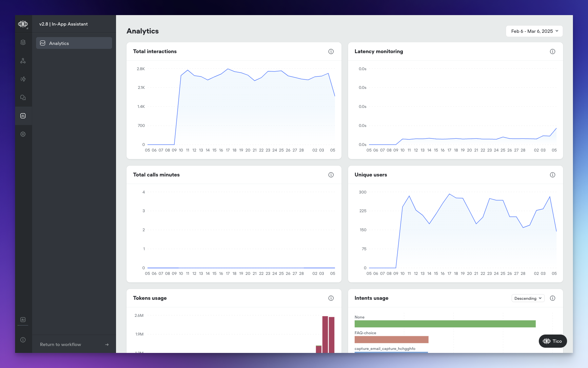Click Return to workflow
This screenshot has height=368, width=588.
74,344
